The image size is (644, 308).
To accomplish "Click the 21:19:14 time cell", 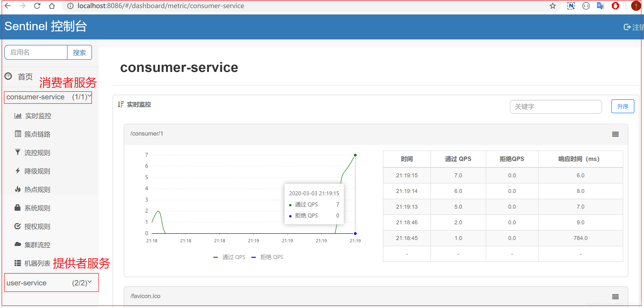I will point(407,191).
